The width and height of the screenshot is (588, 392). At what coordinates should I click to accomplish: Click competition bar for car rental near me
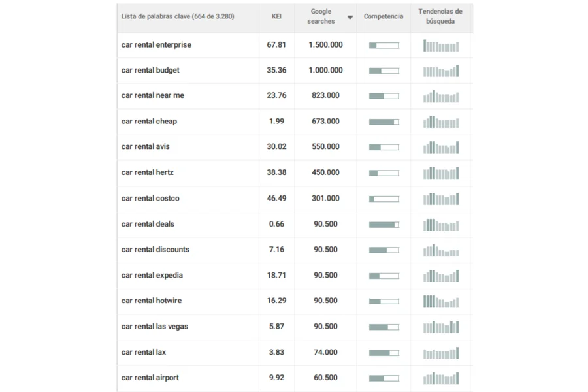point(384,96)
